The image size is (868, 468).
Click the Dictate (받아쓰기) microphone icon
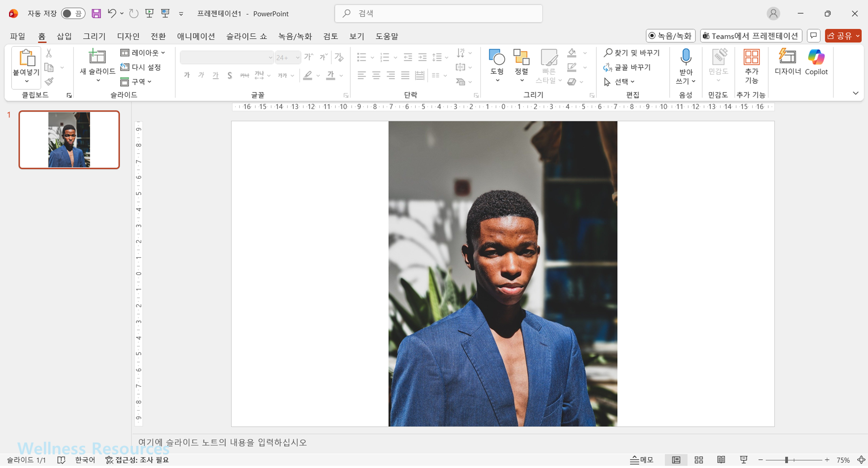point(686,57)
